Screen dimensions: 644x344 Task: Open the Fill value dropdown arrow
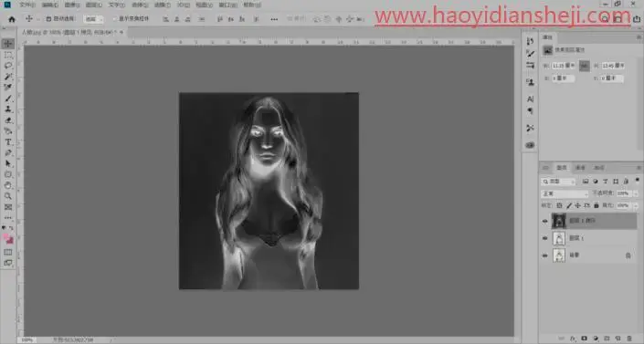click(x=636, y=205)
